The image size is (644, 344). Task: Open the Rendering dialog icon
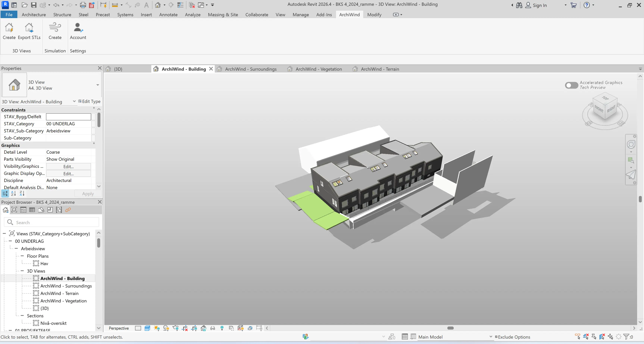pyautogui.click(x=176, y=328)
